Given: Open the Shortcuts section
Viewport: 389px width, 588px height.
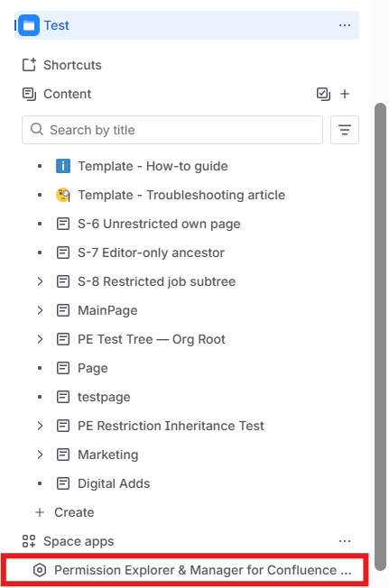Looking at the screenshot, I should pyautogui.click(x=72, y=65).
